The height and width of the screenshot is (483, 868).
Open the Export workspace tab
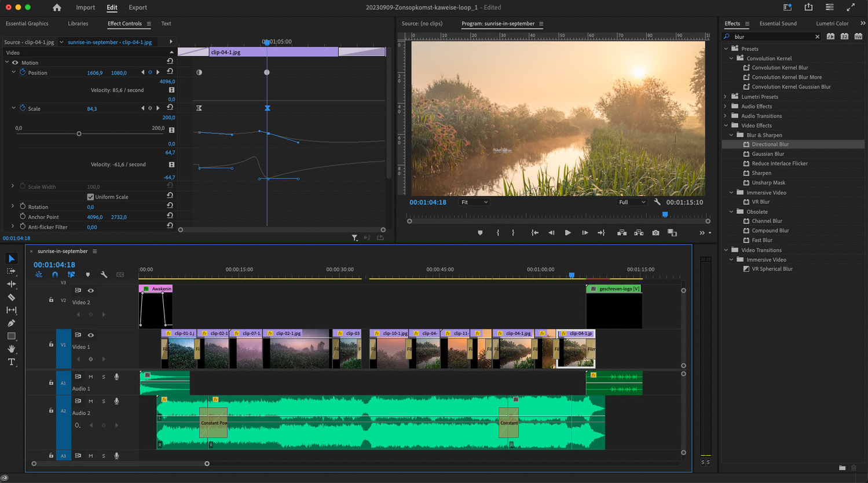[137, 8]
